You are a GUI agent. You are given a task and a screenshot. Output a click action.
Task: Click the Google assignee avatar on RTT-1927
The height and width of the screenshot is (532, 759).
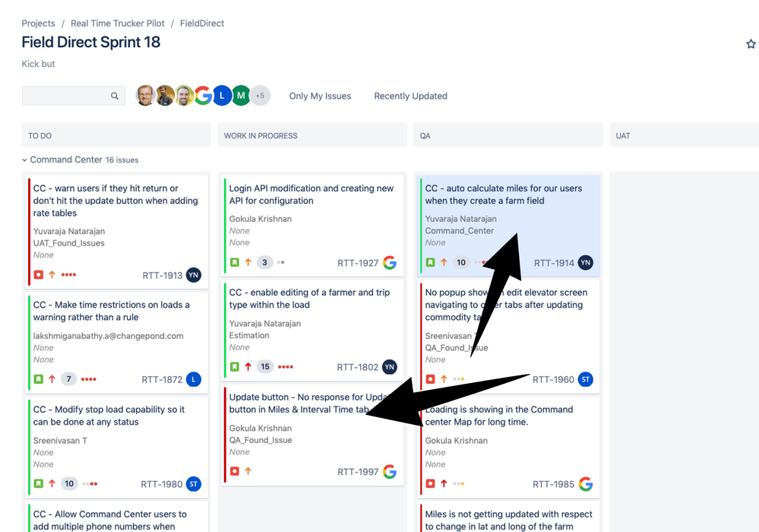(390, 262)
